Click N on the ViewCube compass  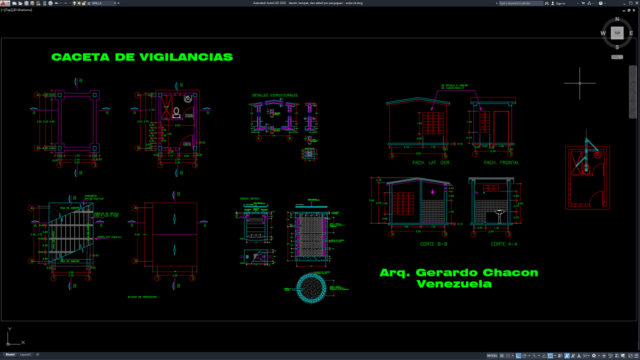[617, 19]
